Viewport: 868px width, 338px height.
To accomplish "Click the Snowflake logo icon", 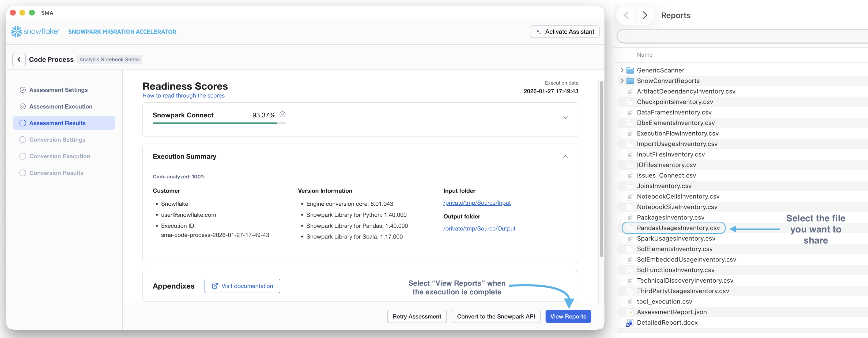I will (x=16, y=32).
